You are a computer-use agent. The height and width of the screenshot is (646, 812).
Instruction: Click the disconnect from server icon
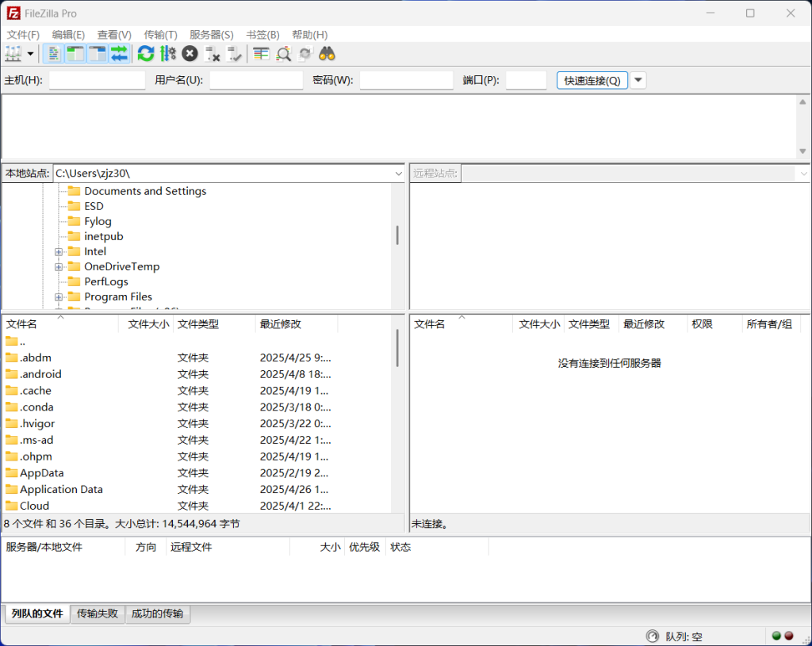tap(213, 54)
